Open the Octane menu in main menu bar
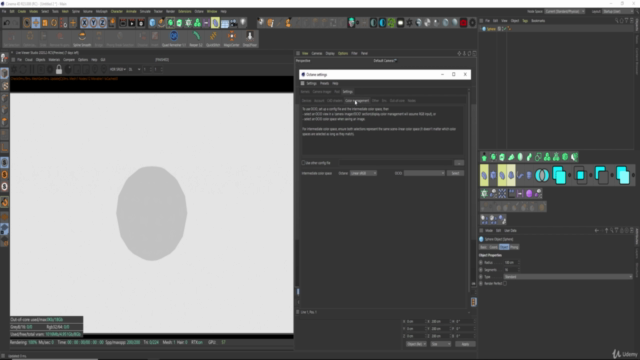640x360 pixels. (199, 11)
